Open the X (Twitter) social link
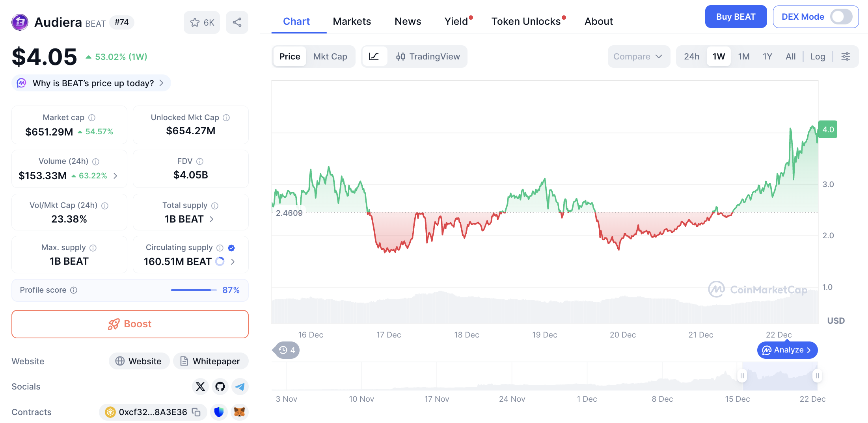This screenshot has height=423, width=868. (200, 387)
